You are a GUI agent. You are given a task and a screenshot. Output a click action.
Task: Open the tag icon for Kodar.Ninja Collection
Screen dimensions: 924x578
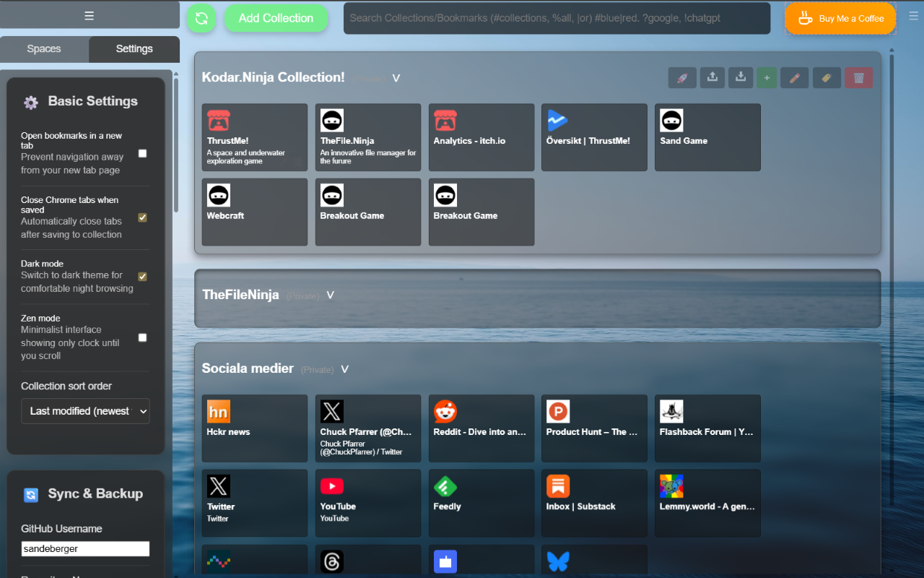tap(827, 77)
